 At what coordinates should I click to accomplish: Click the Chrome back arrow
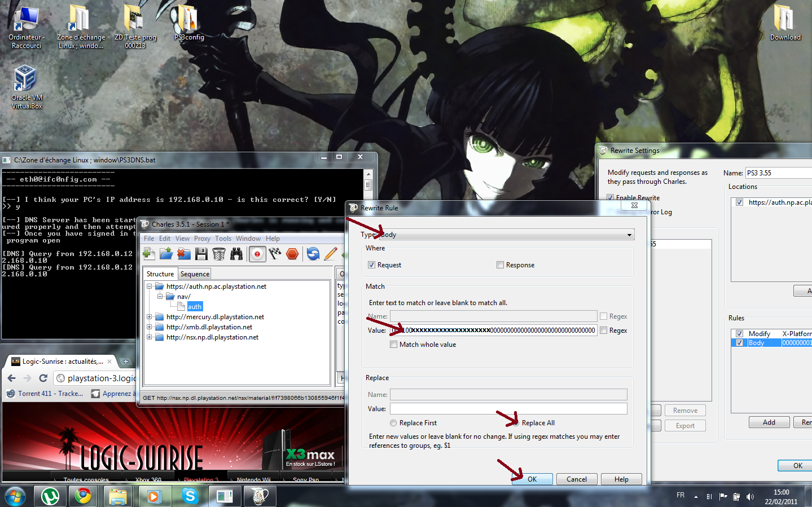(12, 378)
